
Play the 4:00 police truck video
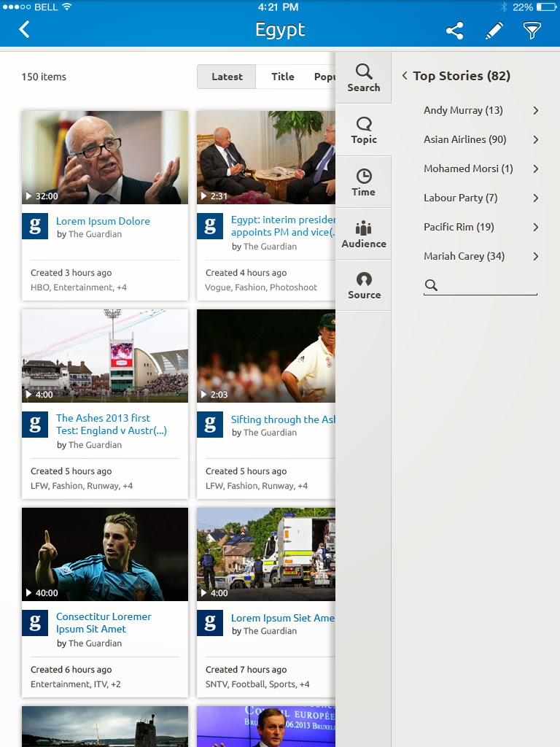(265, 554)
